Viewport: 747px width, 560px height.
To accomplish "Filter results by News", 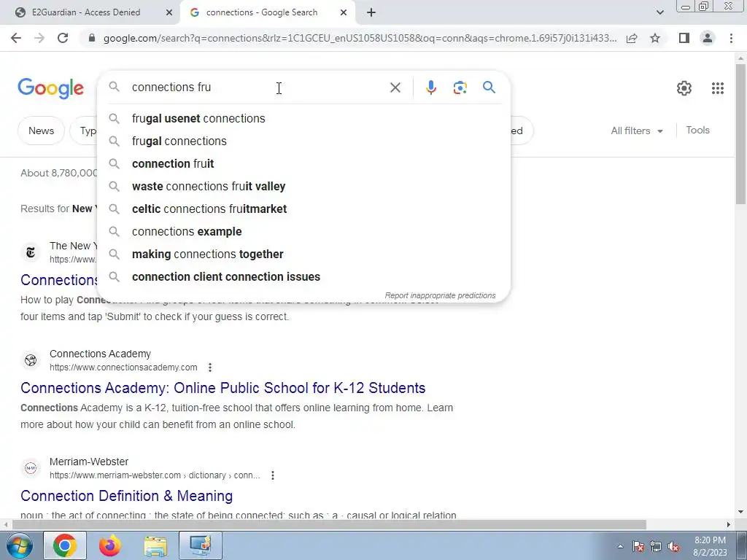I will (x=41, y=131).
